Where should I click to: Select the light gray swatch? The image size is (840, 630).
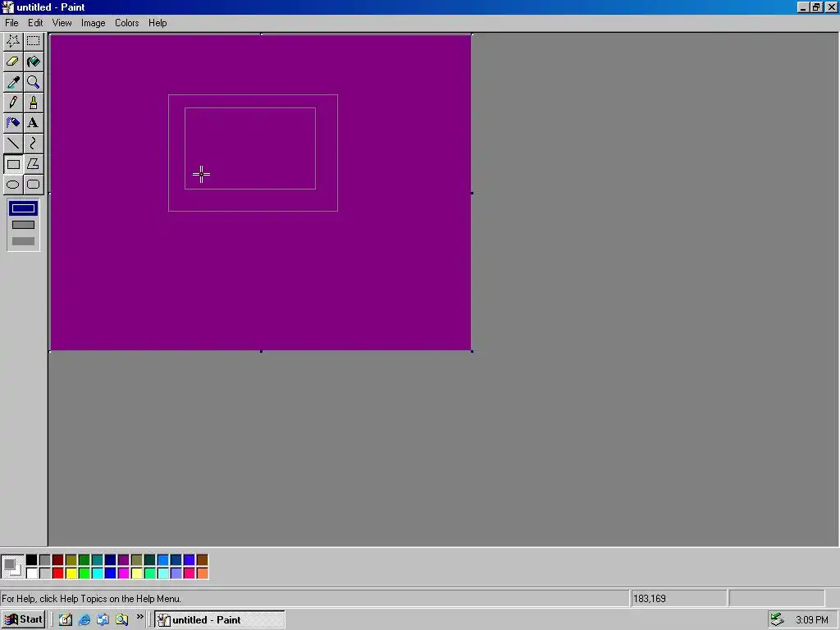pyautogui.click(x=45, y=573)
